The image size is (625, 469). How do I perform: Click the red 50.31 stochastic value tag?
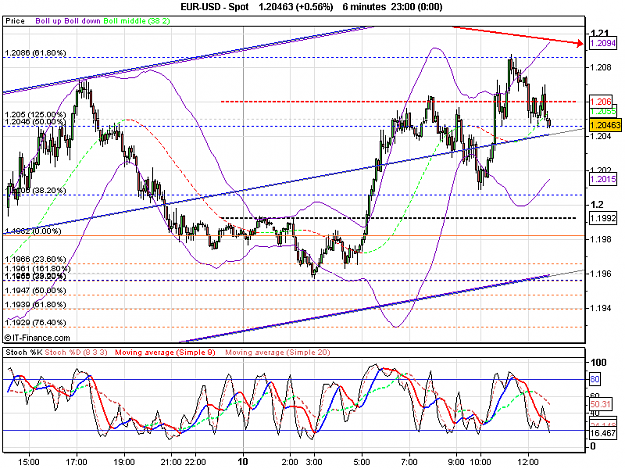pos(600,404)
